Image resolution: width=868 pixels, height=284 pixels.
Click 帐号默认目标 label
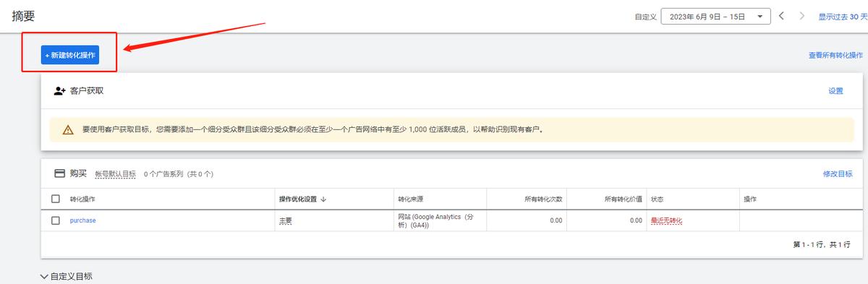click(115, 174)
